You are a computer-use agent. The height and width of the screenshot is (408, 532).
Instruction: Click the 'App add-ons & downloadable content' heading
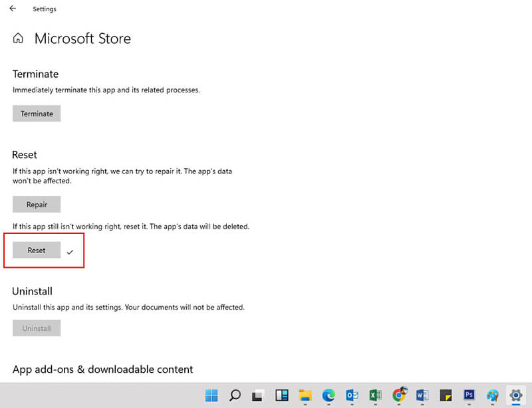(102, 369)
